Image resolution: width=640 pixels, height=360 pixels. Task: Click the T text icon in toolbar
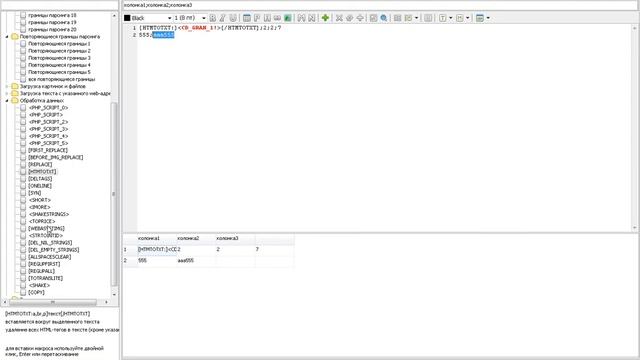(x=442, y=18)
